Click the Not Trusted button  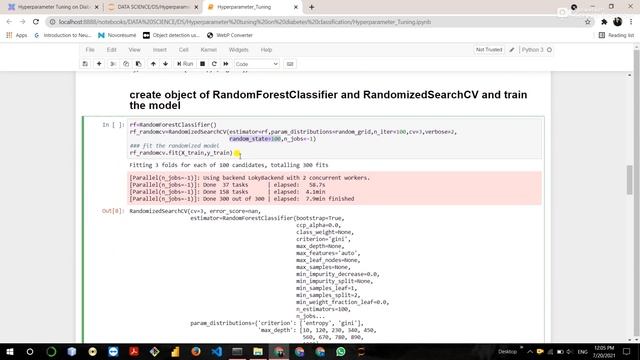(489, 50)
